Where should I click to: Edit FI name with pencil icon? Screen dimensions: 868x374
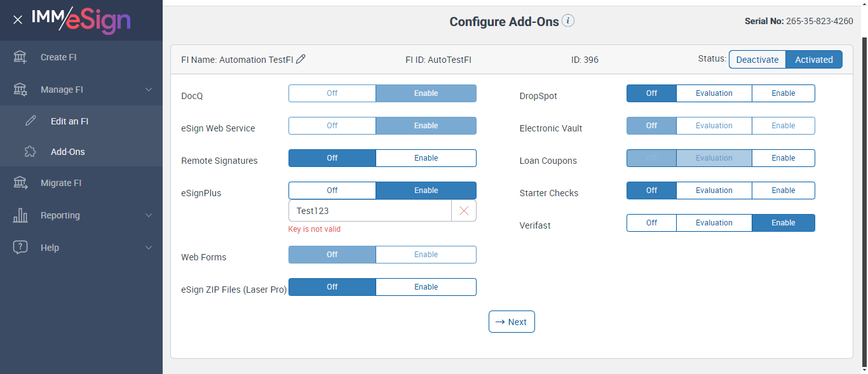pyautogui.click(x=301, y=60)
